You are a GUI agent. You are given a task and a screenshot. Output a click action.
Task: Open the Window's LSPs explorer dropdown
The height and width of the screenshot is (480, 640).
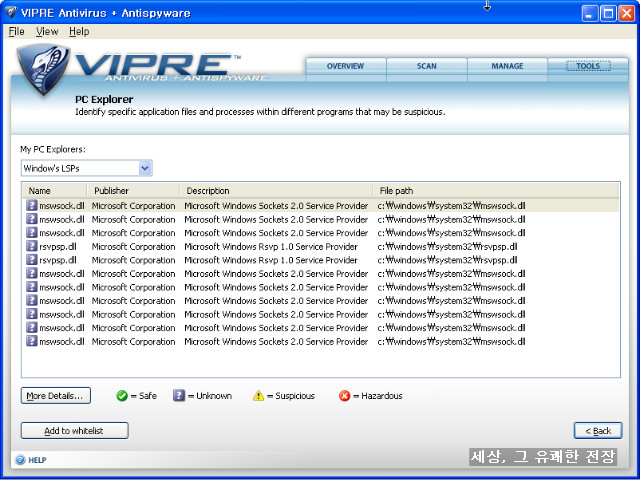145,168
